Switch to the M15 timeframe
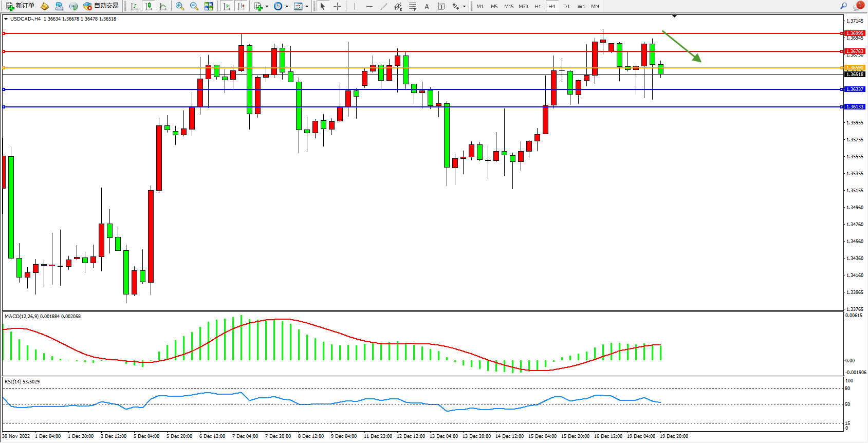868x443 pixels. click(x=508, y=6)
